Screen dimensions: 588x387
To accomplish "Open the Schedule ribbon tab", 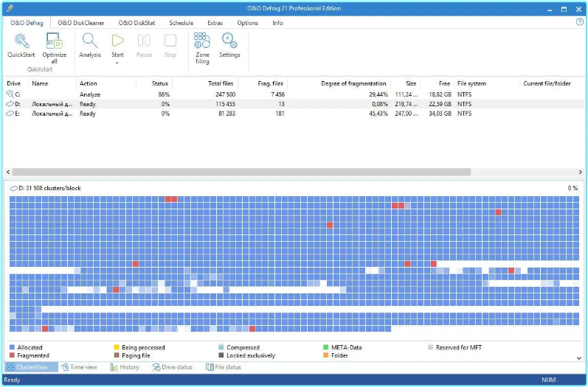I will (x=181, y=23).
